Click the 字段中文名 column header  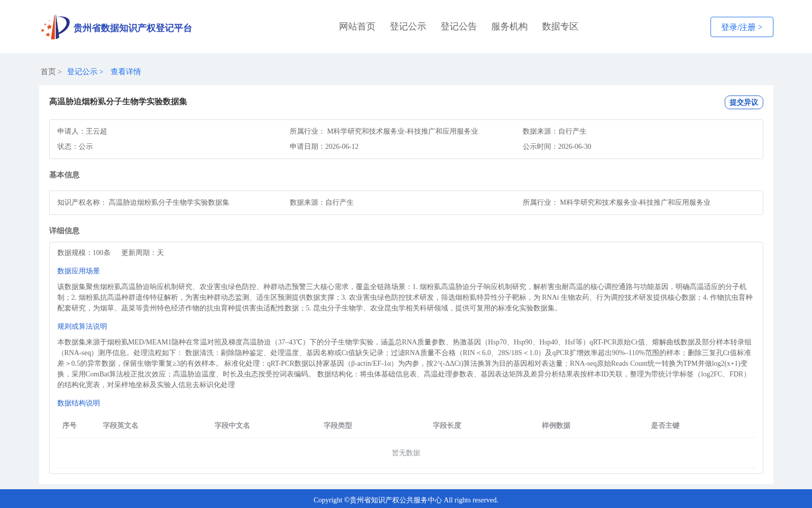pyautogui.click(x=232, y=425)
